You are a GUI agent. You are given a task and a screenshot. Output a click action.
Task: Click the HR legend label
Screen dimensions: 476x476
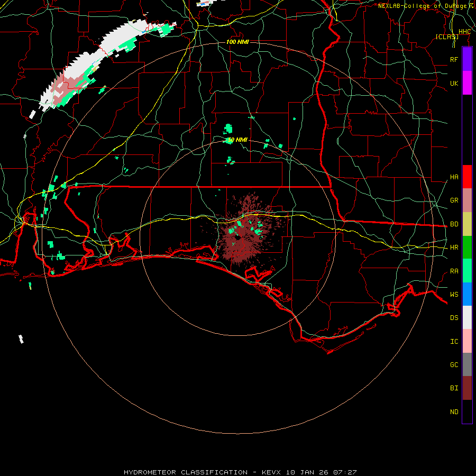click(x=454, y=248)
